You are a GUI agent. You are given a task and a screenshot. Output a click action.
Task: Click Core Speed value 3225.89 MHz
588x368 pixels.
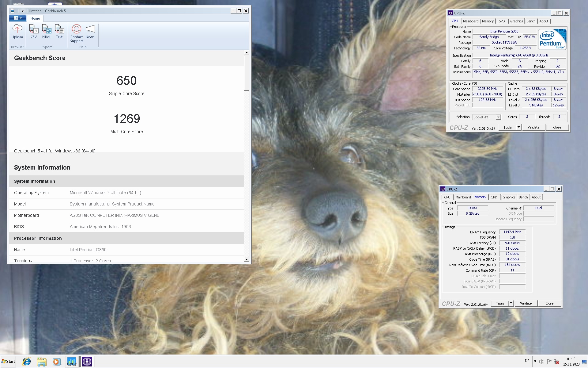tap(488, 89)
